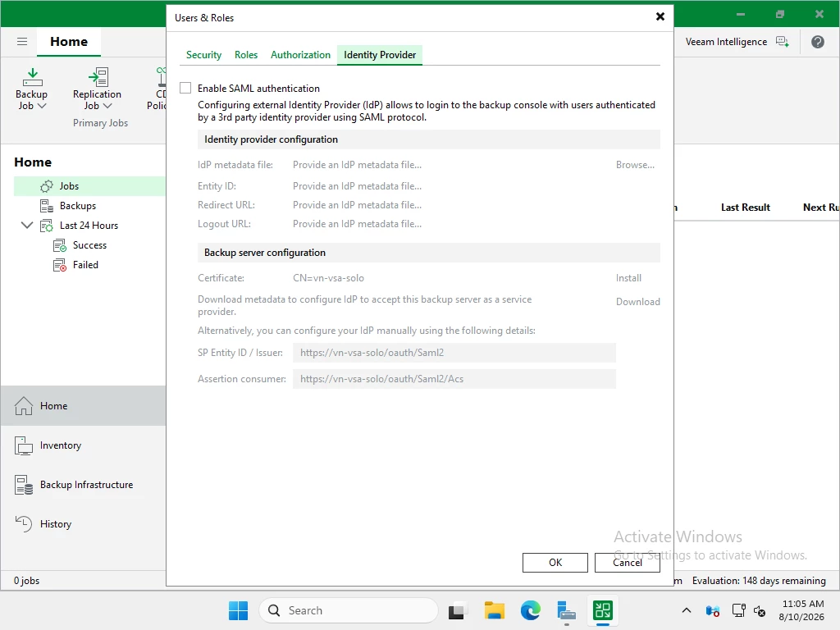
Task: Click the Last 24 Hours node icon
Action: [x=47, y=226]
